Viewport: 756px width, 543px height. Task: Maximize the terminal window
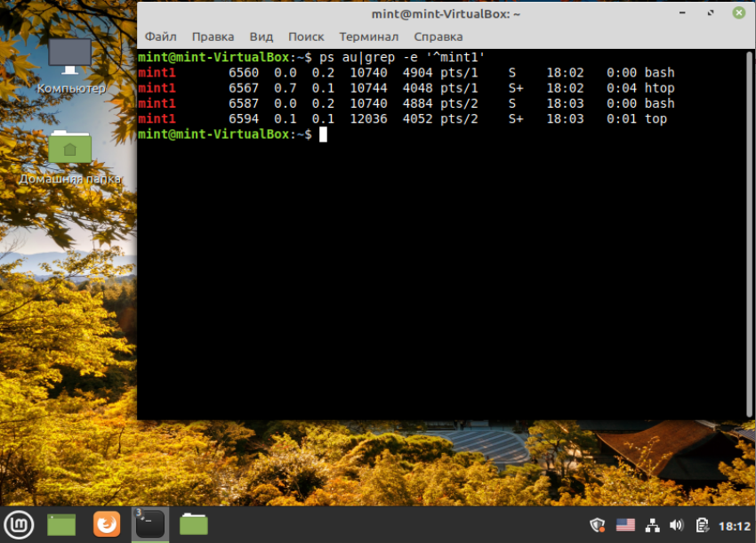pos(711,13)
